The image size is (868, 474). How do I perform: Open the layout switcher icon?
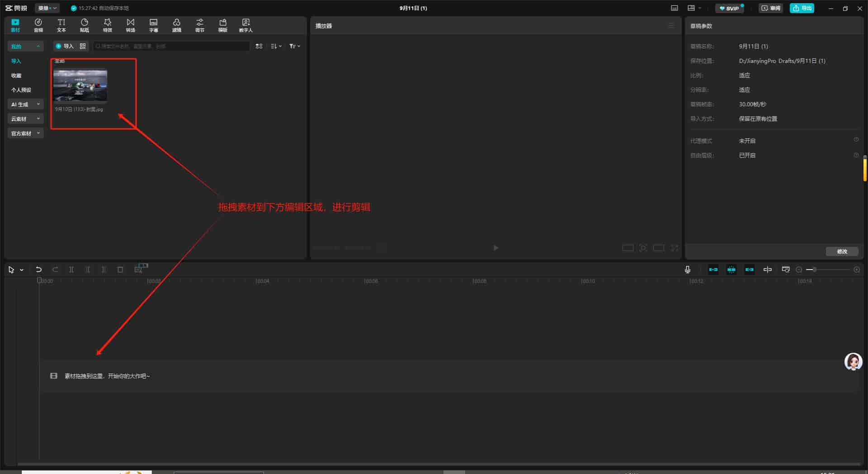(691, 8)
